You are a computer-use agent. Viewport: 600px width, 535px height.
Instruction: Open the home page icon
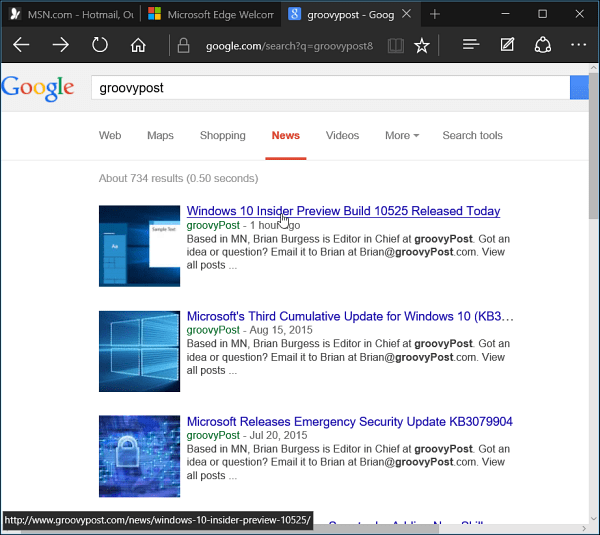point(138,45)
